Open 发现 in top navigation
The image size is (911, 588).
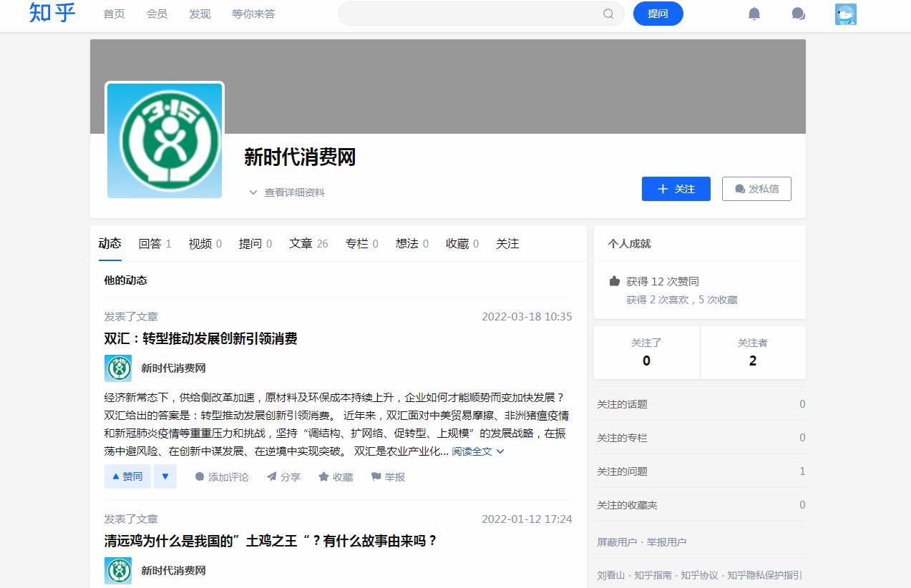pos(200,14)
